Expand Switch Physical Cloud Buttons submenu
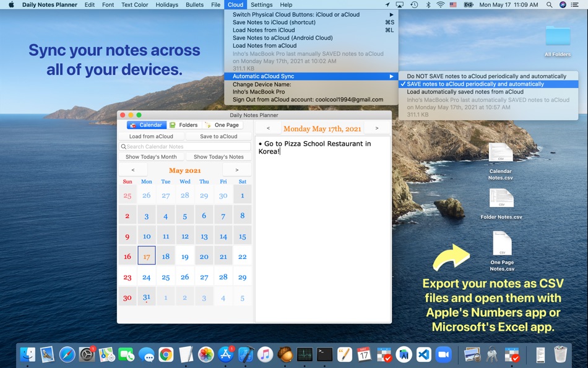The image size is (588, 368). (311, 15)
